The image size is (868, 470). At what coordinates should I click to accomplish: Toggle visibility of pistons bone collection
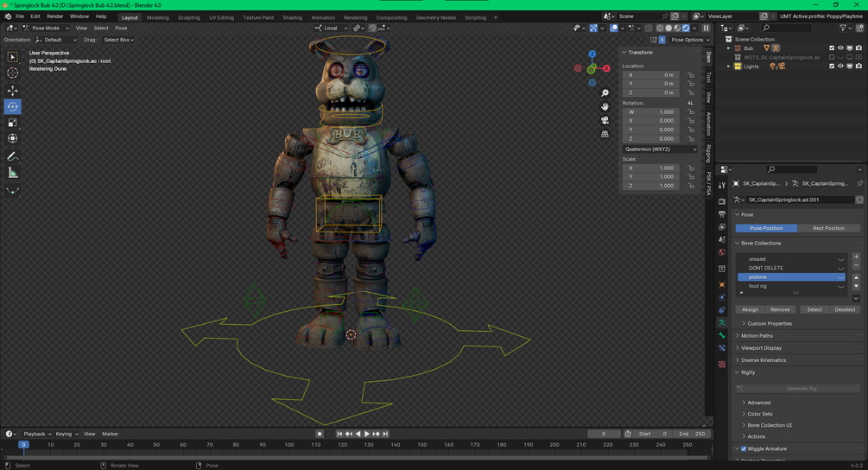tap(841, 277)
